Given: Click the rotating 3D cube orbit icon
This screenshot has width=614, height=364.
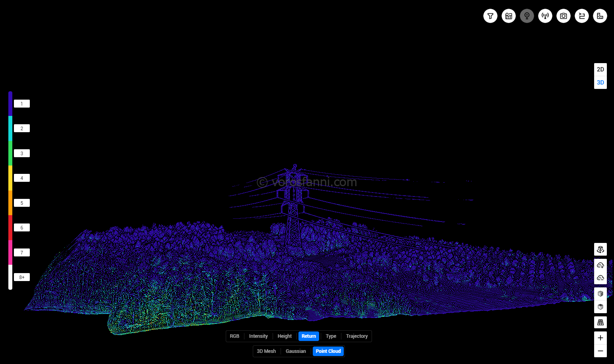Looking at the screenshot, I should 600,249.
